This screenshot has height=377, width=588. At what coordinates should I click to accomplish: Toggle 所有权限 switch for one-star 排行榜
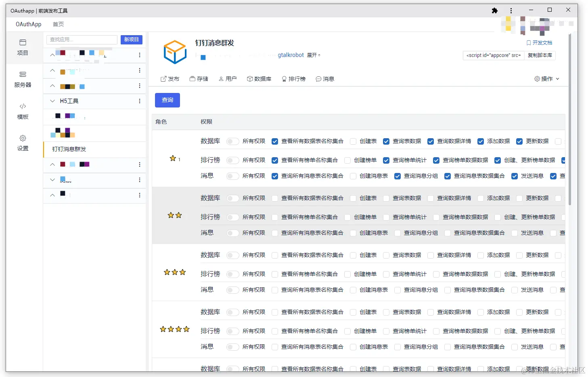(x=232, y=160)
